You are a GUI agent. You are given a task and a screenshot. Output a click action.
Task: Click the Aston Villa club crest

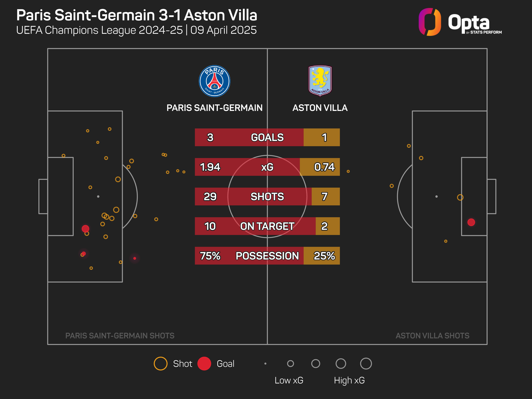(x=320, y=81)
